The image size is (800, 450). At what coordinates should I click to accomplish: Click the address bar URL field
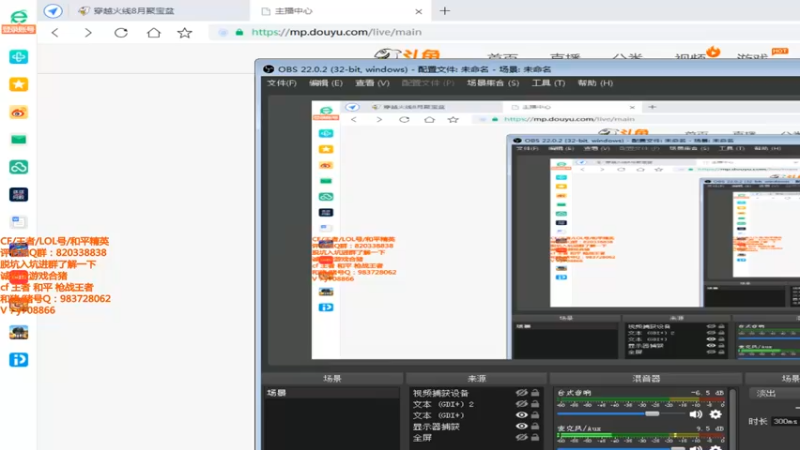click(x=505, y=32)
